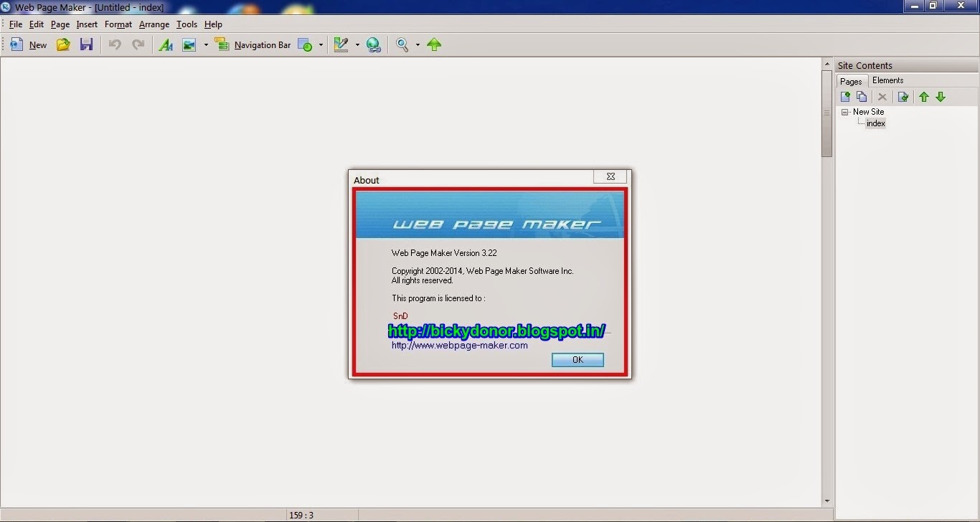Insert text with the green A icon
This screenshot has width=980, height=522.
coord(166,45)
